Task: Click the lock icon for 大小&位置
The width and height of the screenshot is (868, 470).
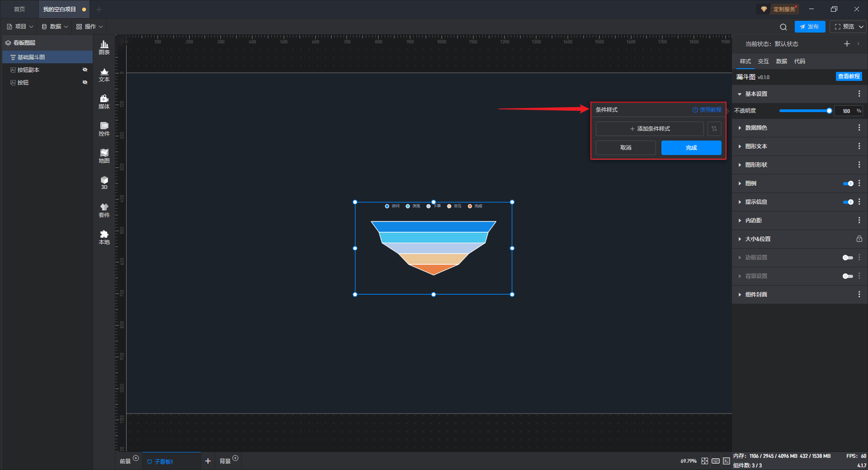Action: click(x=859, y=239)
